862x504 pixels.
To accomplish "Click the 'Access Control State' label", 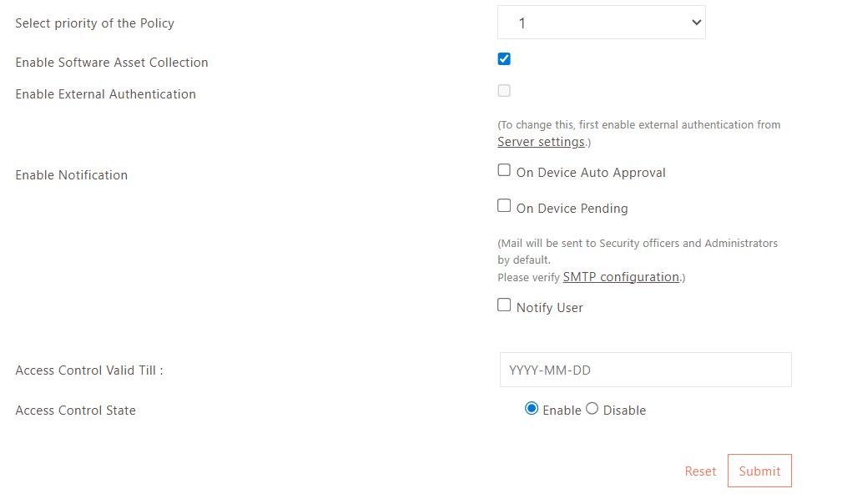I will click(75, 411).
